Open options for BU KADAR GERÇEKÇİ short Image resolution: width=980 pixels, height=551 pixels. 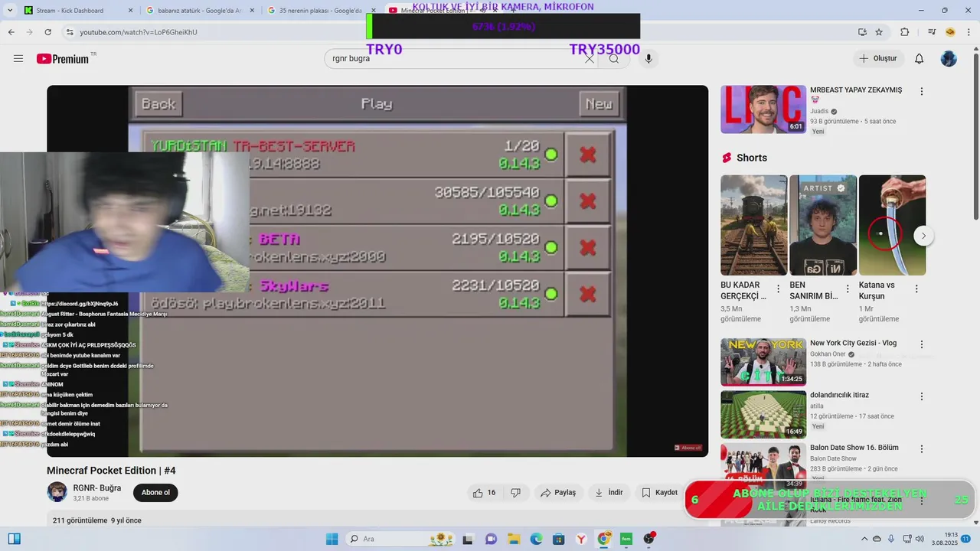[x=779, y=289]
